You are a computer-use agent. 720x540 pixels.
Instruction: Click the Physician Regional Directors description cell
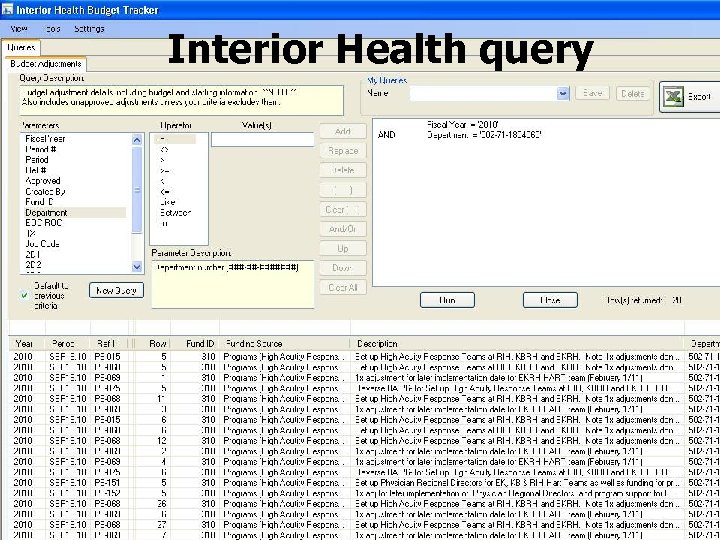click(x=518, y=483)
